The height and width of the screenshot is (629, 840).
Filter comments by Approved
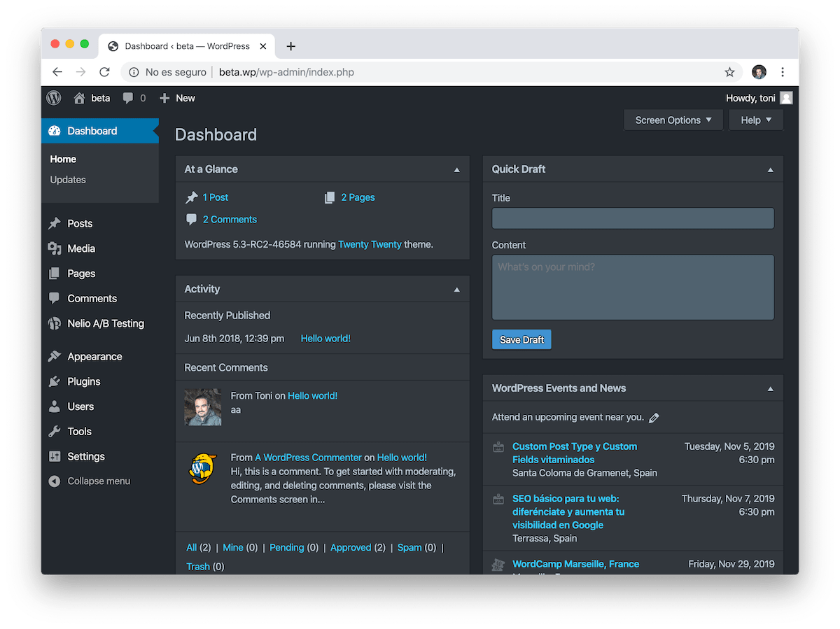(x=351, y=547)
